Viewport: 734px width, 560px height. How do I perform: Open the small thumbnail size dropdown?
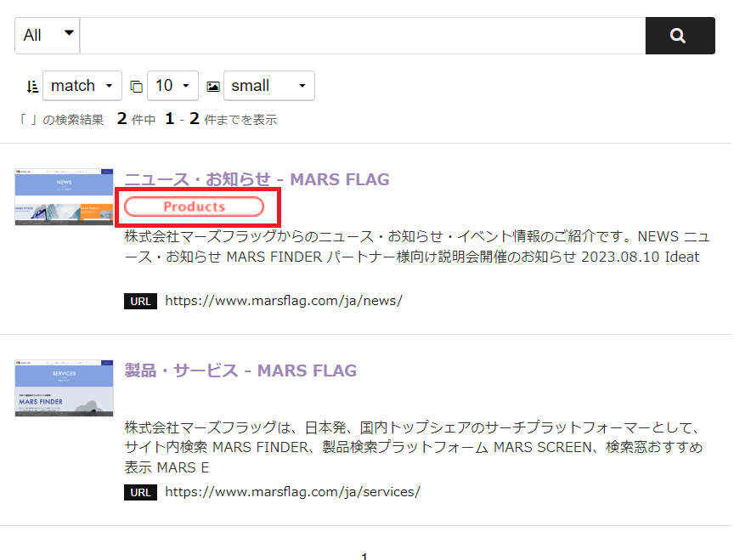click(x=269, y=86)
